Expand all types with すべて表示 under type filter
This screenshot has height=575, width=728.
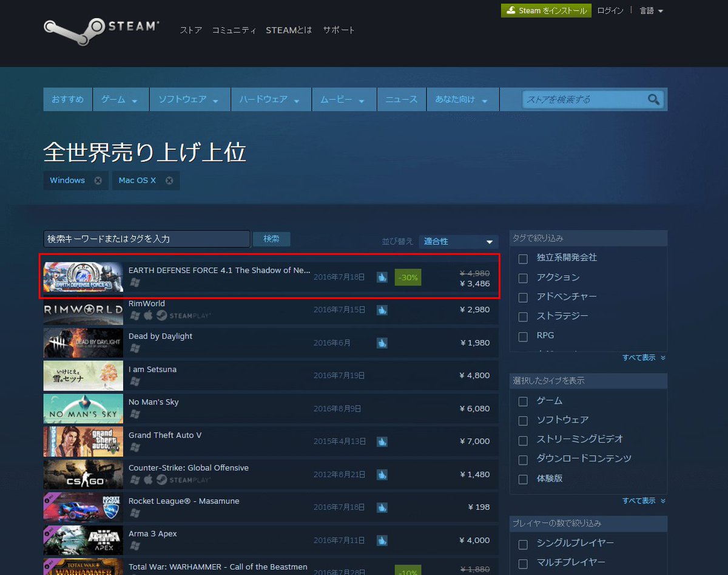[x=644, y=501]
